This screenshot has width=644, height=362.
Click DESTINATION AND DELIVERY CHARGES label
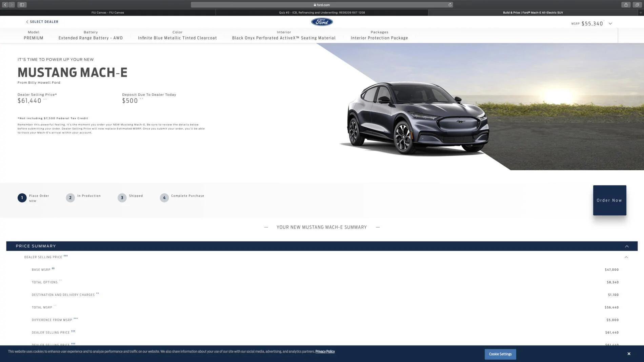pyautogui.click(x=63, y=295)
